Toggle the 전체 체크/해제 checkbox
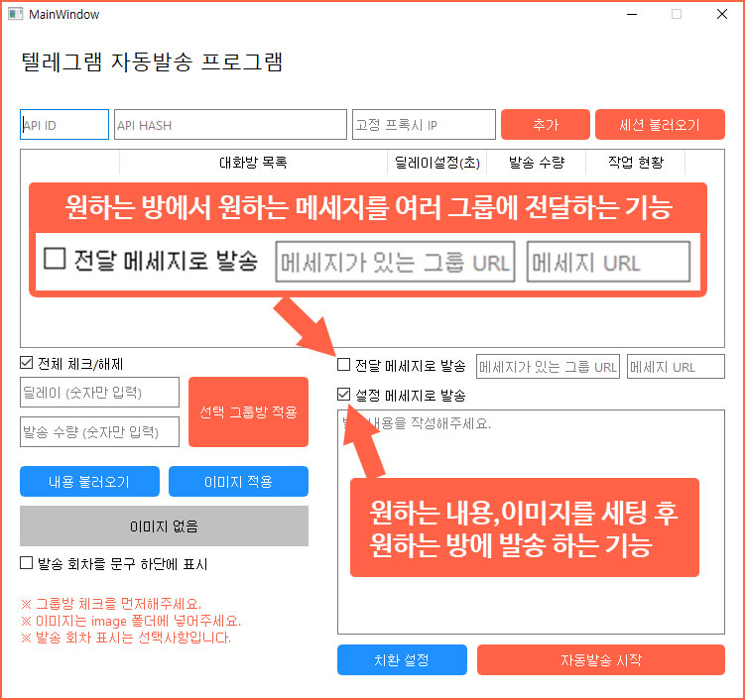This screenshot has width=745, height=700. point(26,363)
